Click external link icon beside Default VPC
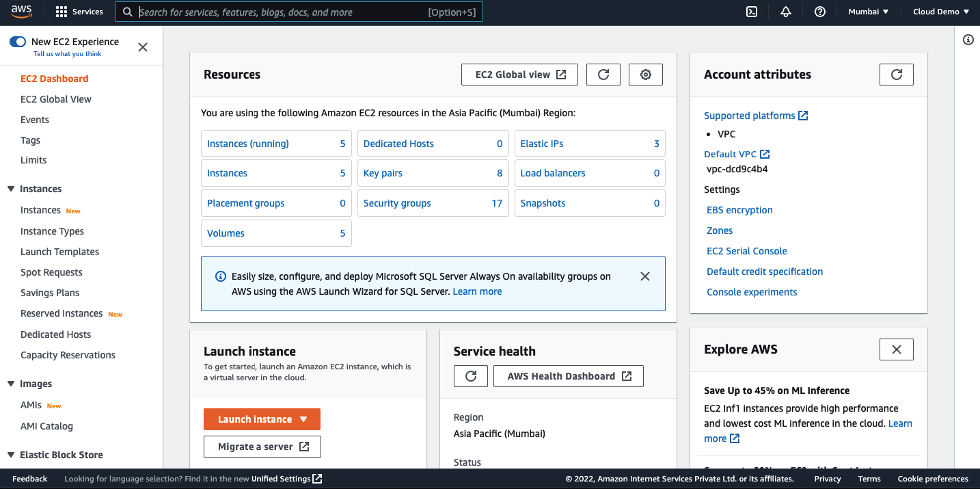Screen dimensions: 980x489 (x=765, y=154)
